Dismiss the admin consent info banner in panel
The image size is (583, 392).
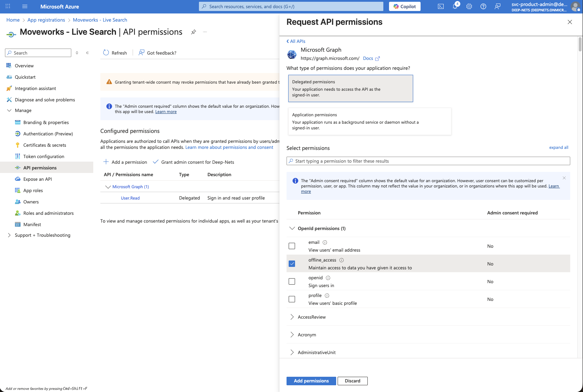[564, 178]
